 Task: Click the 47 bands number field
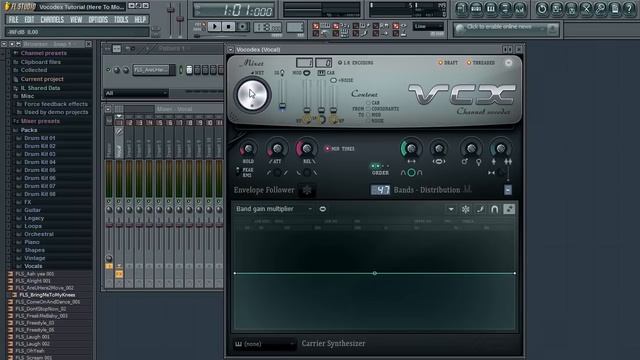380,190
